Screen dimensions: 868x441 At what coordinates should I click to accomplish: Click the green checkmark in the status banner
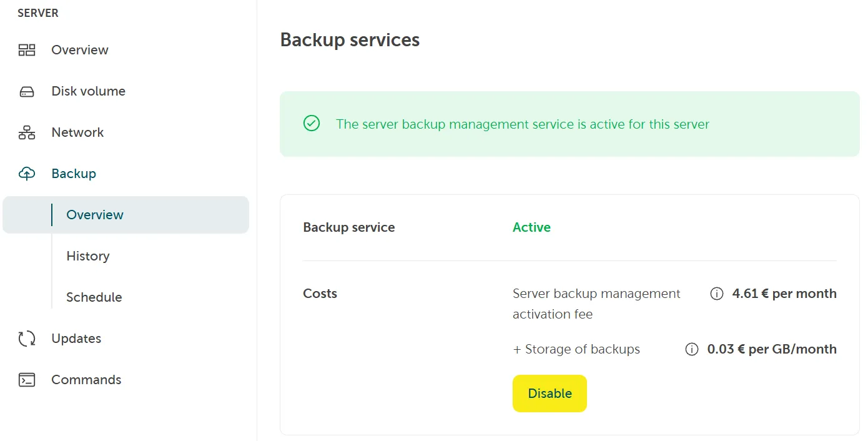tap(311, 124)
